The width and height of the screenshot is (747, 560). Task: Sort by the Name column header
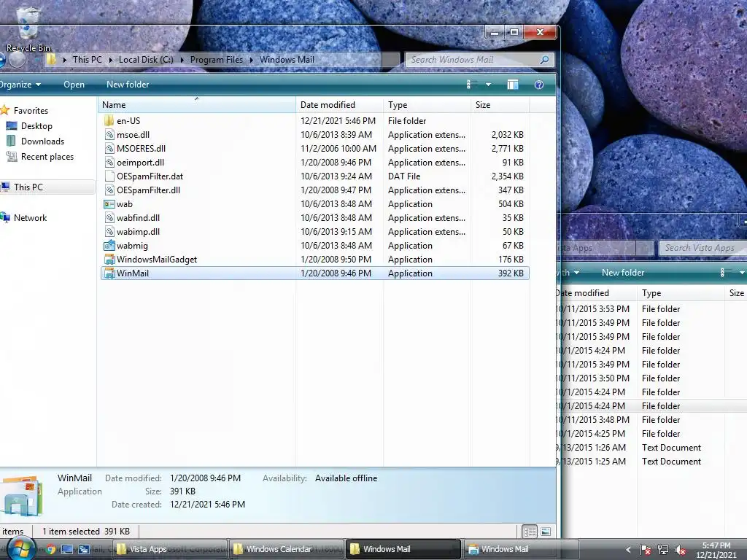[197, 105]
